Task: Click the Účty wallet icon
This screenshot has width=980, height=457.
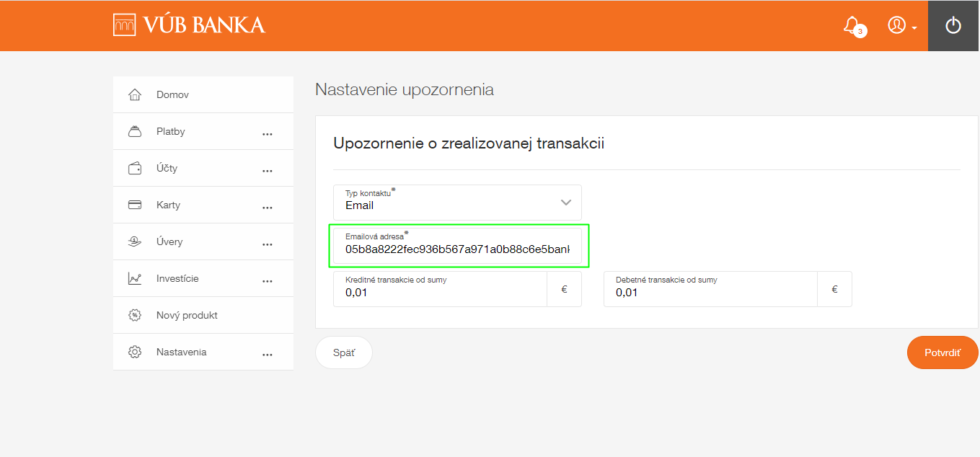Action: click(x=135, y=169)
